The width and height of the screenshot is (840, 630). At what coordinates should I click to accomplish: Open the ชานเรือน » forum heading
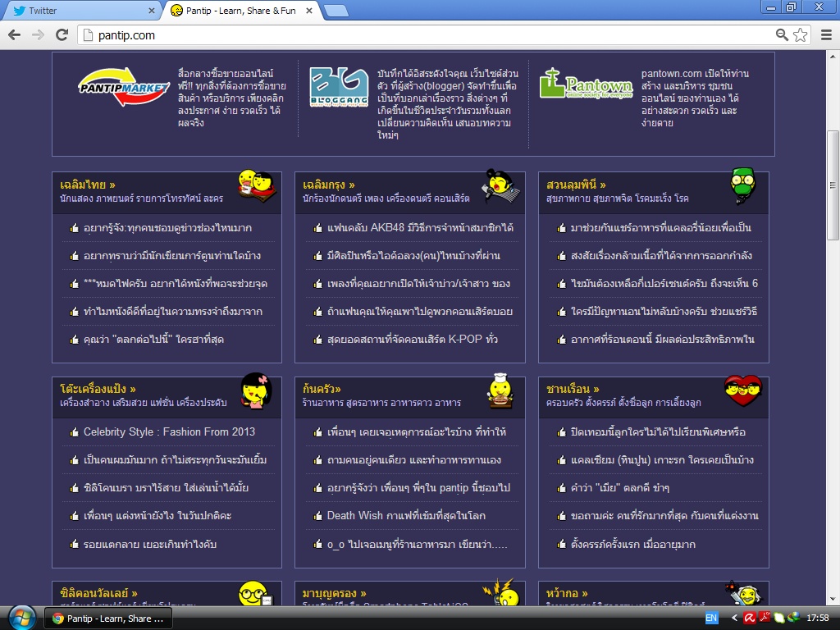[573, 389]
